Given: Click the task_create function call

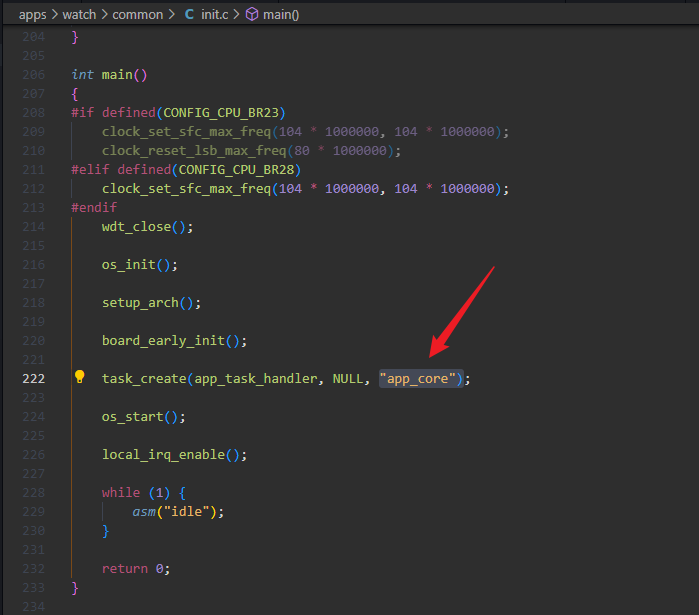Looking at the screenshot, I should 144,379.
